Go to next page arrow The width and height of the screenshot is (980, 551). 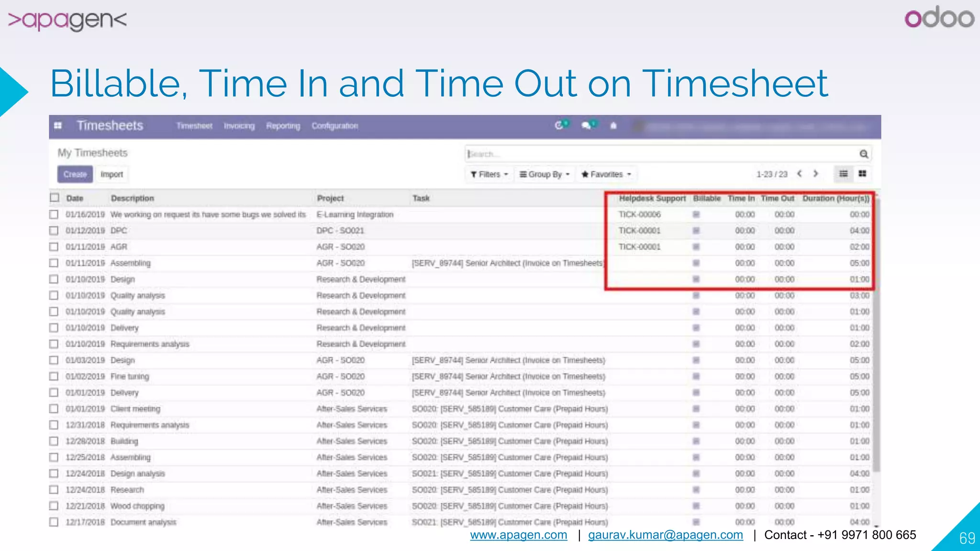point(816,174)
